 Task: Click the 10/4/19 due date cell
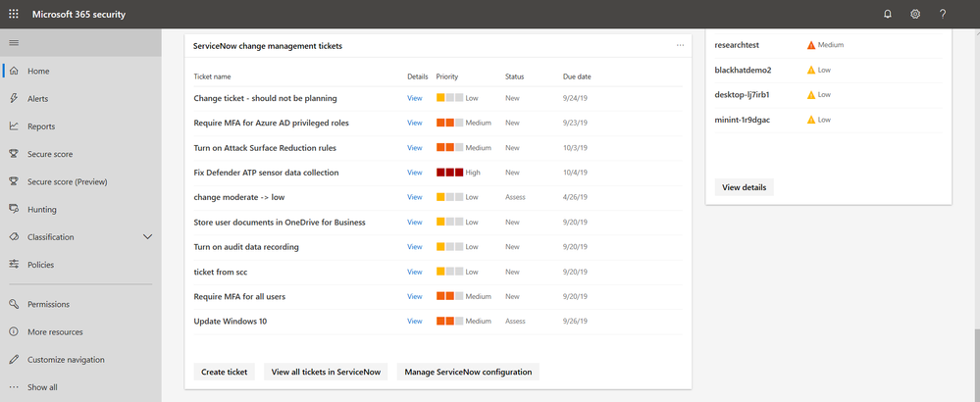point(575,173)
